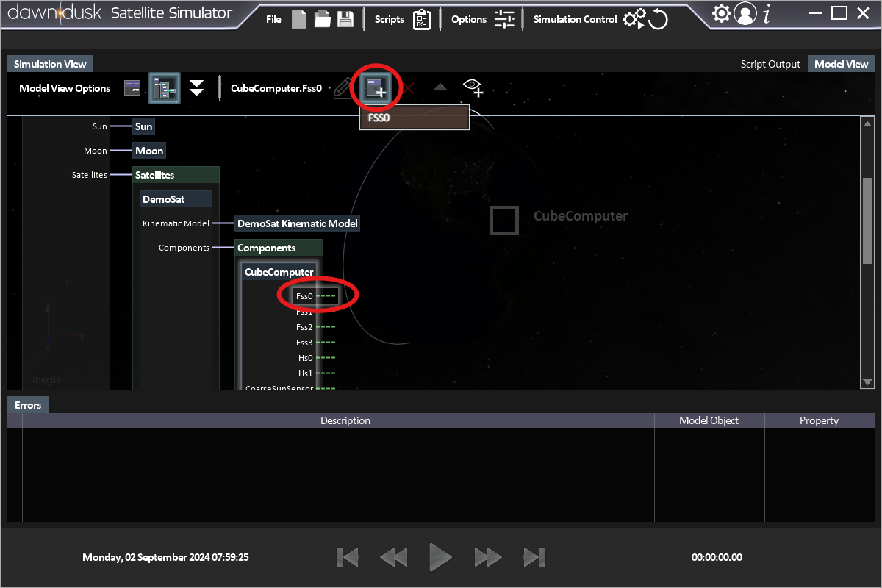Click the elapsed time 00:00:00.00 readout

tap(717, 557)
